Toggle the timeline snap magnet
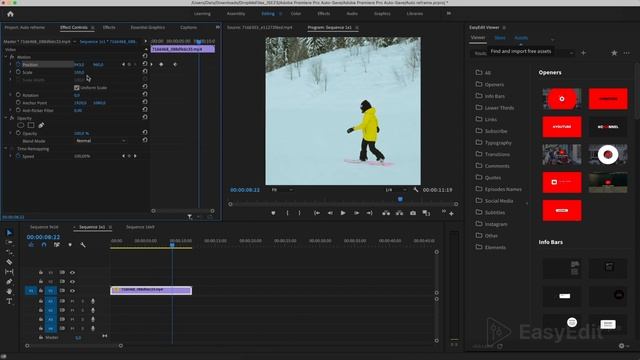The width and height of the screenshot is (640, 360). pos(44,245)
